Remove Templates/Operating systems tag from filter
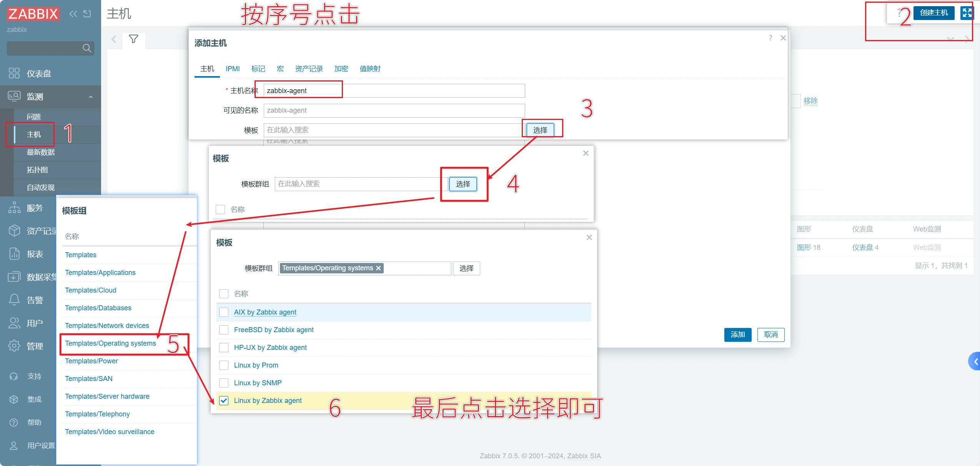This screenshot has width=980, height=466. (379, 268)
